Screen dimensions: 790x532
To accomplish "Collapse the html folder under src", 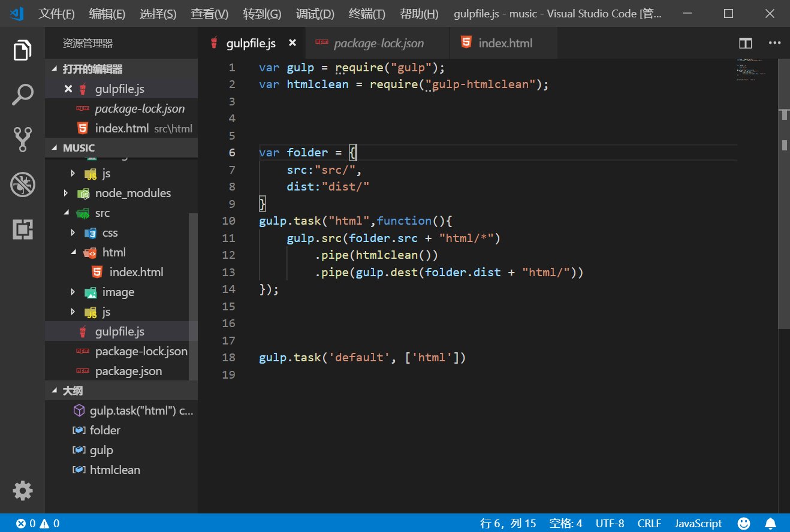I will pyautogui.click(x=117, y=252).
